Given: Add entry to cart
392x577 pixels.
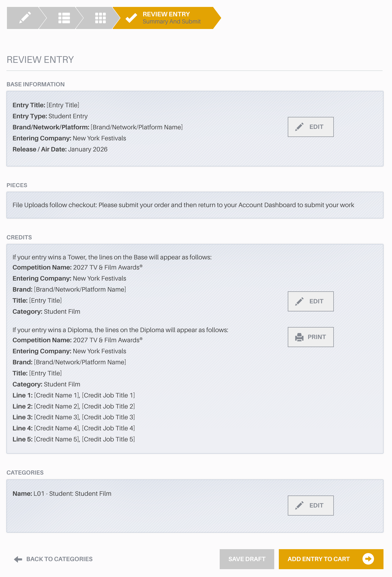Looking at the screenshot, I should pos(331,559).
